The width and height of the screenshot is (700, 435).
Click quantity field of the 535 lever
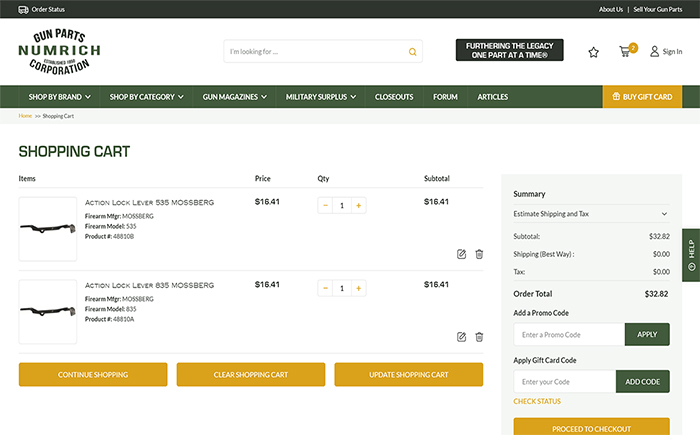[342, 205]
